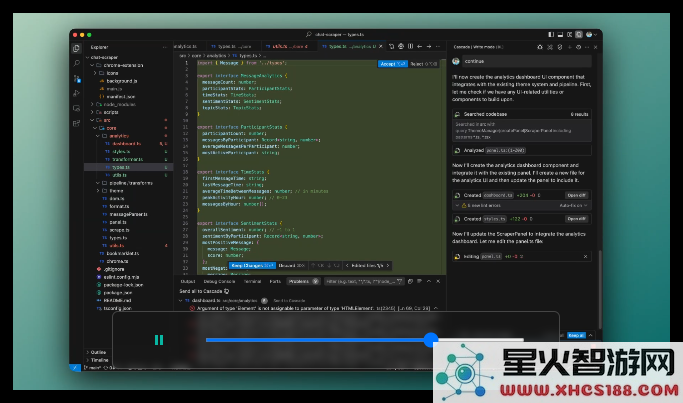Switch to the Terminal panel tab

coord(252,281)
